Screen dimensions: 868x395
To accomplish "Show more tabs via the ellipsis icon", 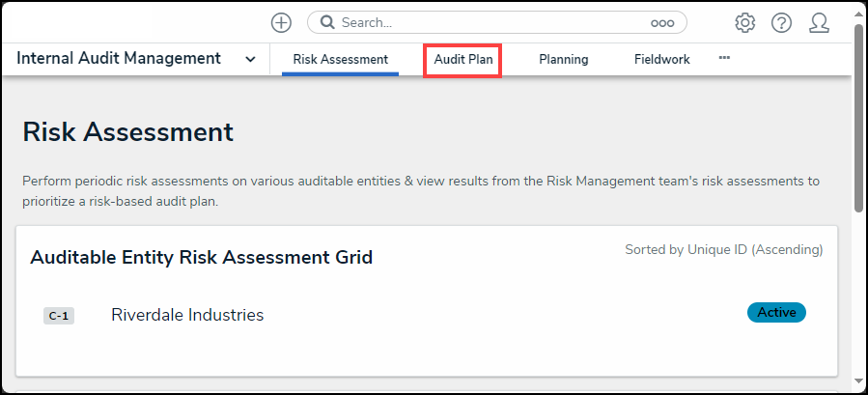I will (724, 58).
